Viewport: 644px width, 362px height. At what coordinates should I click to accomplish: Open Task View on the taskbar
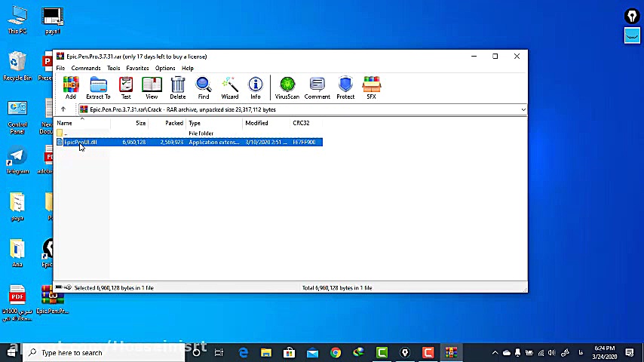pos(219,352)
